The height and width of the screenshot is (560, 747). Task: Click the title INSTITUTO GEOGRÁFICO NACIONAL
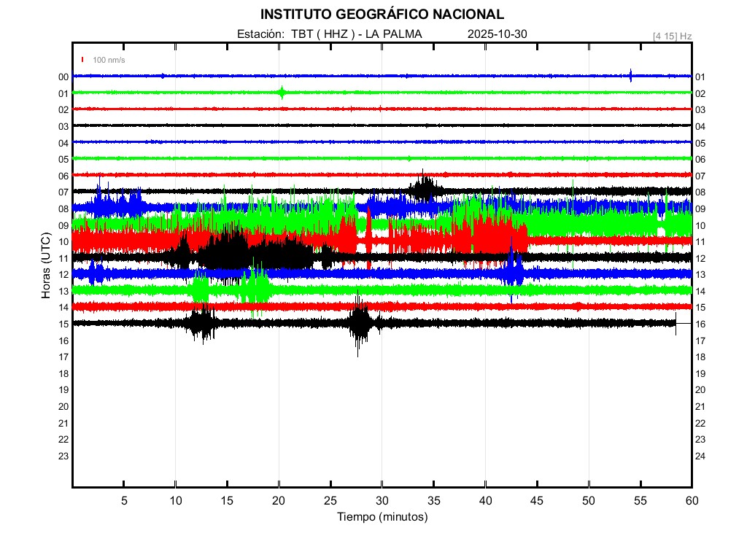tap(382, 15)
